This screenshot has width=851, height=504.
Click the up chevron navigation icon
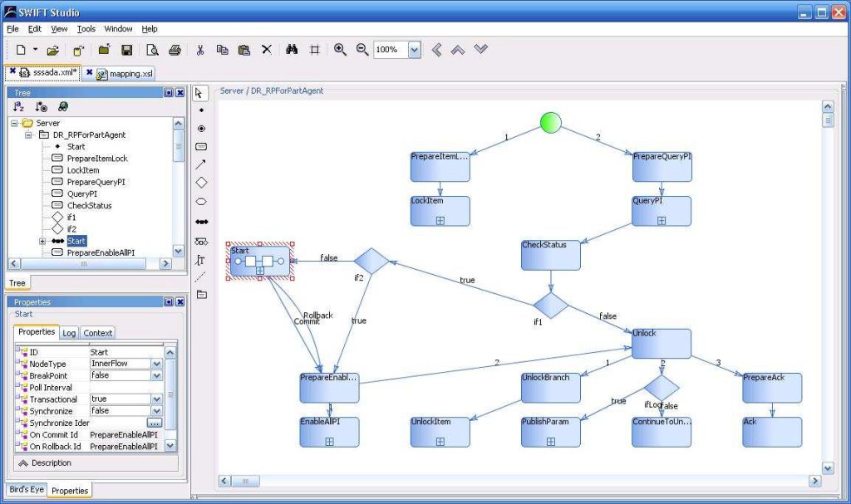[458, 50]
